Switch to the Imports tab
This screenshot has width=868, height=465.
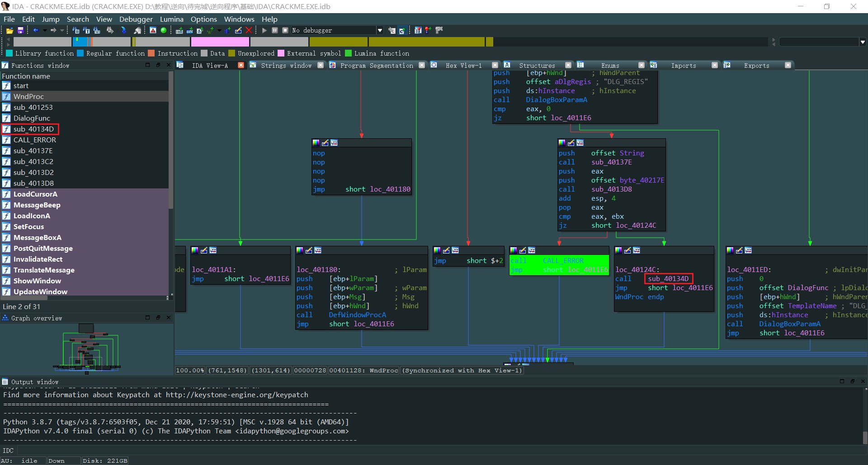[x=683, y=66]
